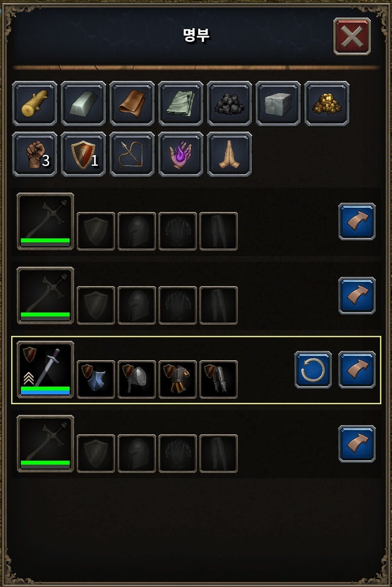Close the 명부 roster window
392x587 pixels.
(x=352, y=36)
